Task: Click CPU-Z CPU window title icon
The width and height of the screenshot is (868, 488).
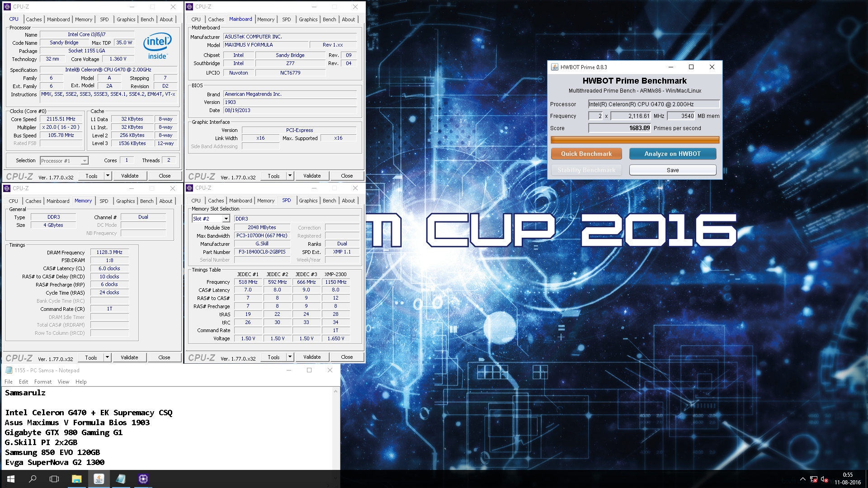Action: coord(7,7)
